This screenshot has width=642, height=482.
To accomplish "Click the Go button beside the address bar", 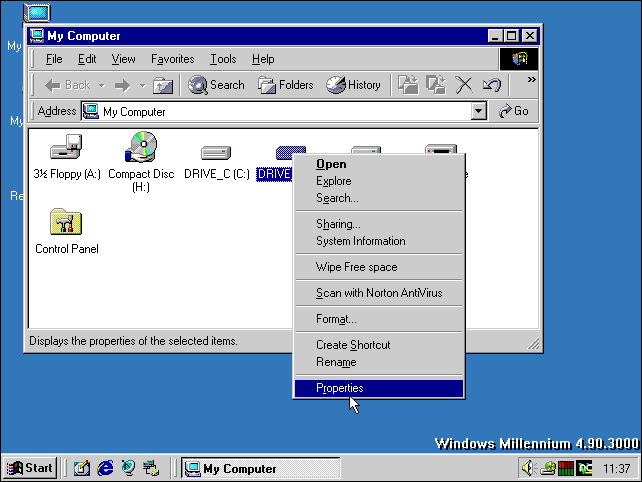I will pos(514,111).
